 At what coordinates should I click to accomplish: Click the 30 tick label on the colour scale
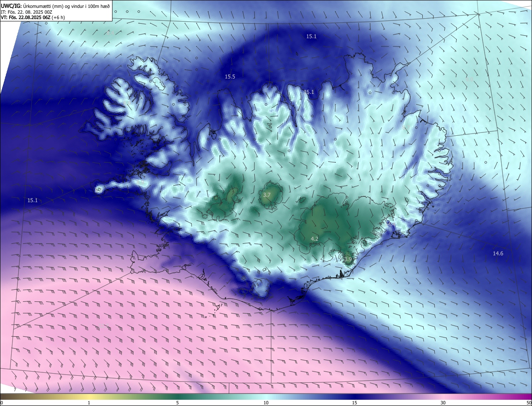click(x=443, y=403)
